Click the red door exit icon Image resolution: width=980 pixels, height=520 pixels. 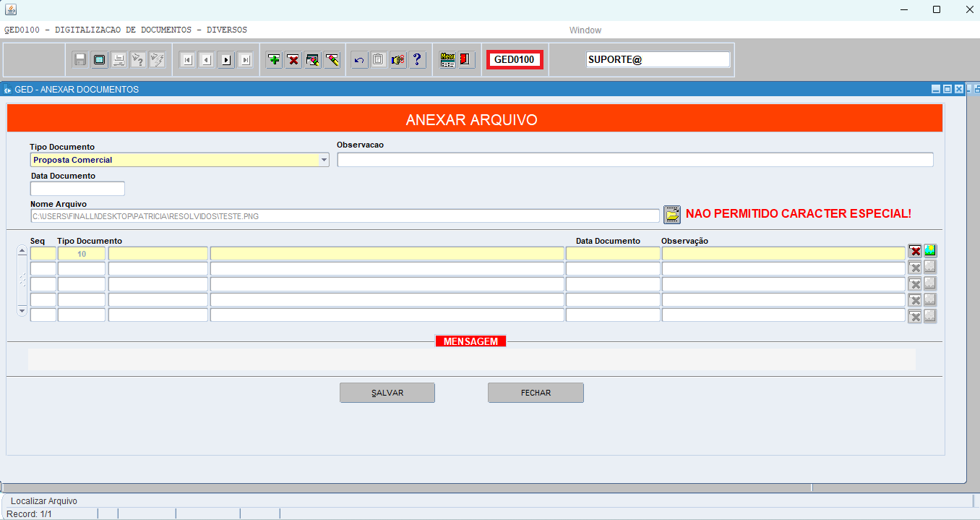point(466,59)
